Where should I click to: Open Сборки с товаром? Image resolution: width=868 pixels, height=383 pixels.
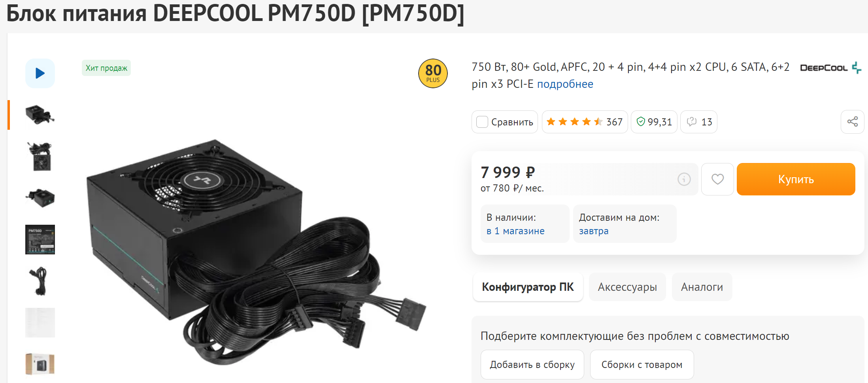(x=642, y=364)
